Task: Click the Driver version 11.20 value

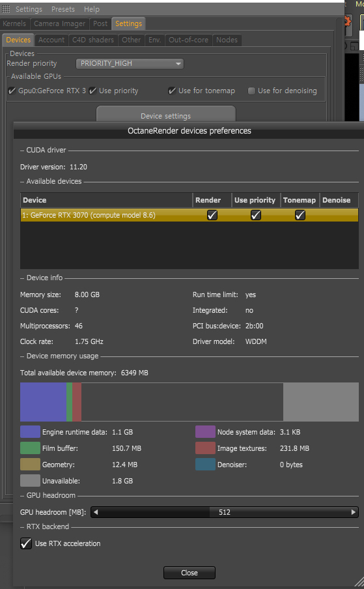Action: (x=78, y=167)
